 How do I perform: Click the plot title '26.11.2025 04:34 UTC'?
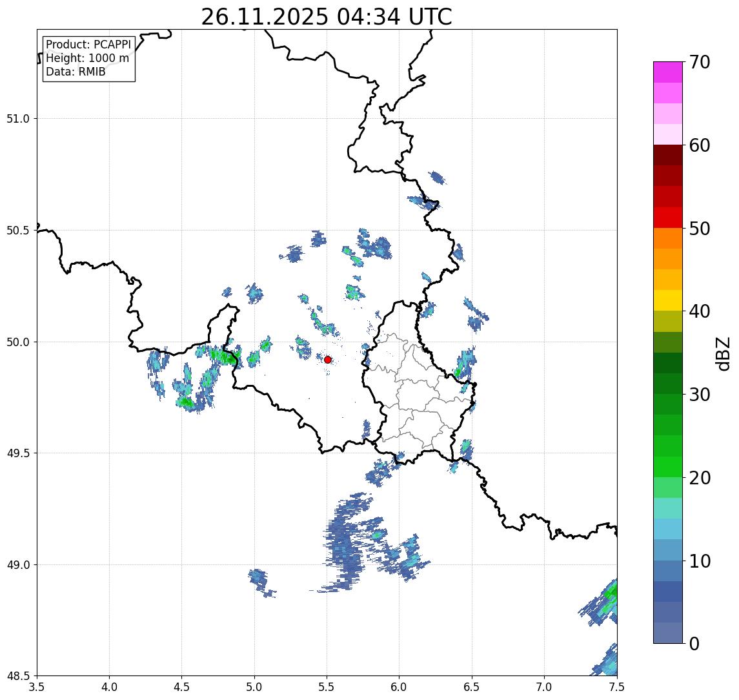pos(327,17)
